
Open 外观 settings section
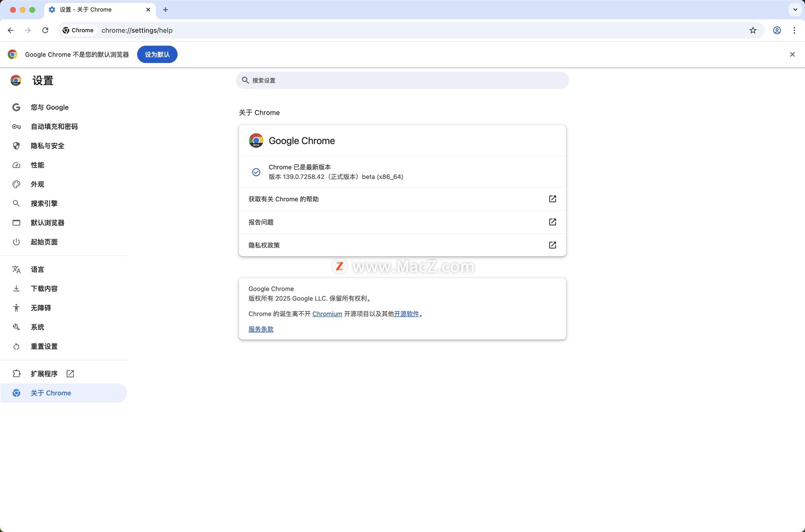coord(63,184)
